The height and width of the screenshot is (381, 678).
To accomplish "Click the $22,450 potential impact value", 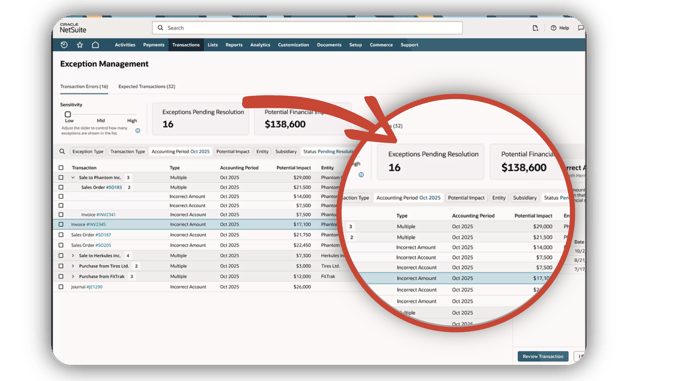I will [302, 245].
